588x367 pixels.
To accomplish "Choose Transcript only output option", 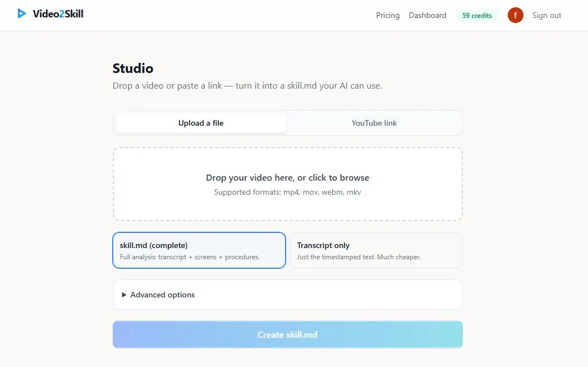I will [x=376, y=250].
